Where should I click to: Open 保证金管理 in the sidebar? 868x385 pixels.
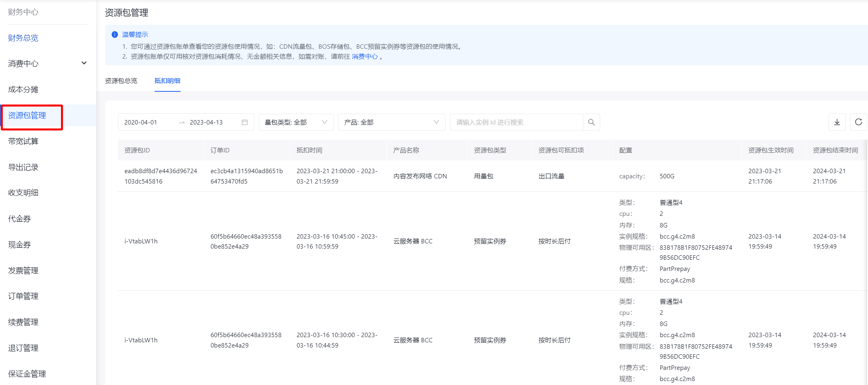pyautogui.click(x=27, y=374)
